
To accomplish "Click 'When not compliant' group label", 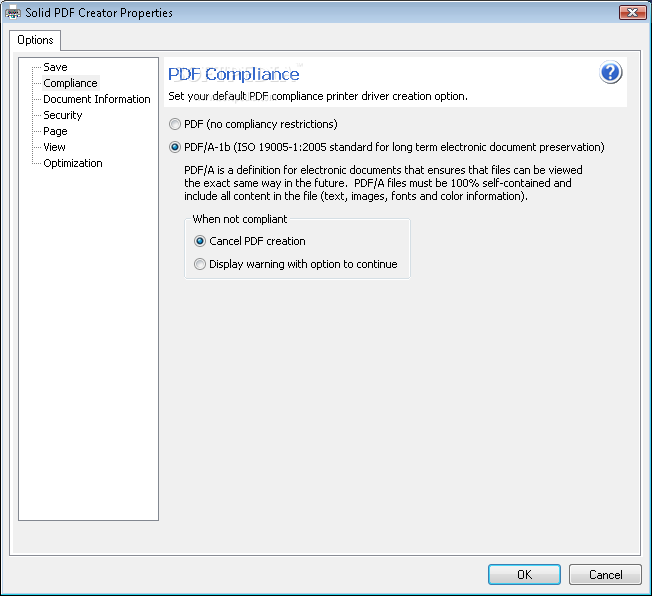I will (240, 219).
